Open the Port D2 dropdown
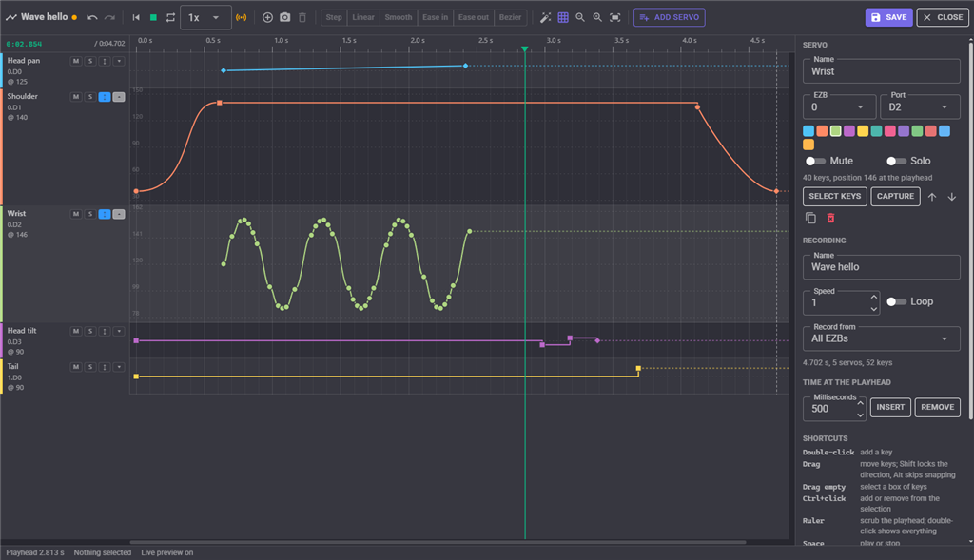This screenshot has height=560, width=974. click(x=920, y=106)
